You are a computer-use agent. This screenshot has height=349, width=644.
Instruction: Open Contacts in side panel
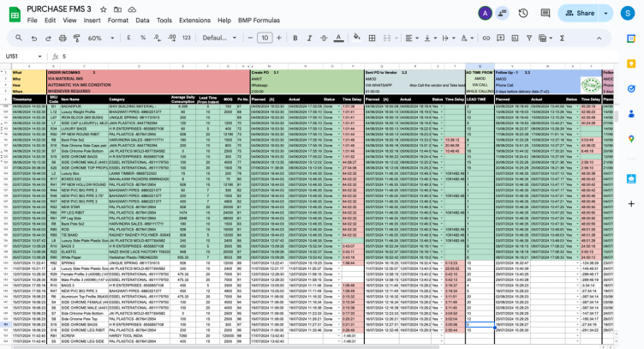(631, 114)
